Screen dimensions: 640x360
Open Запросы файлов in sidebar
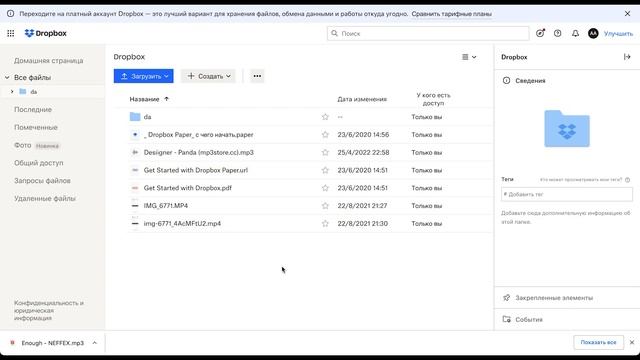point(42,180)
